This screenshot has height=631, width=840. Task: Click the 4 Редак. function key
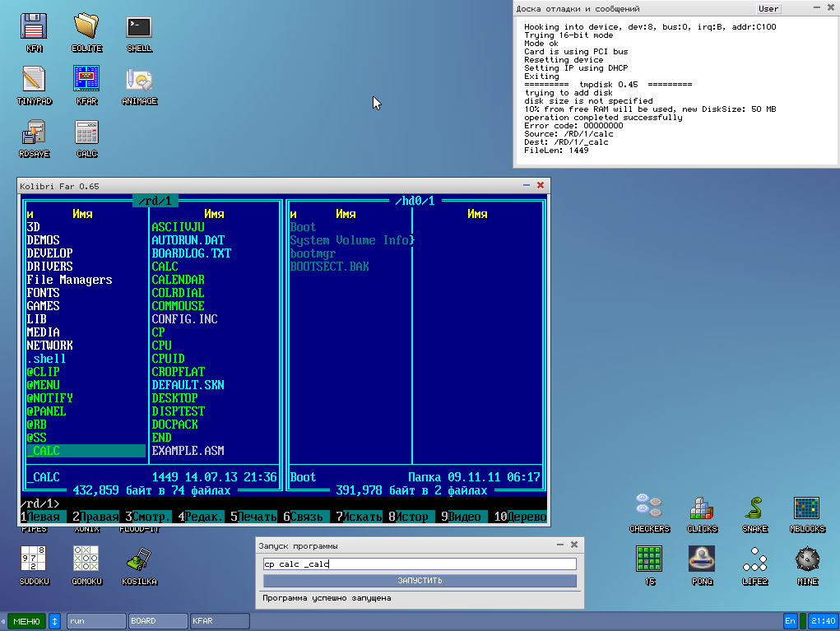[201, 517]
